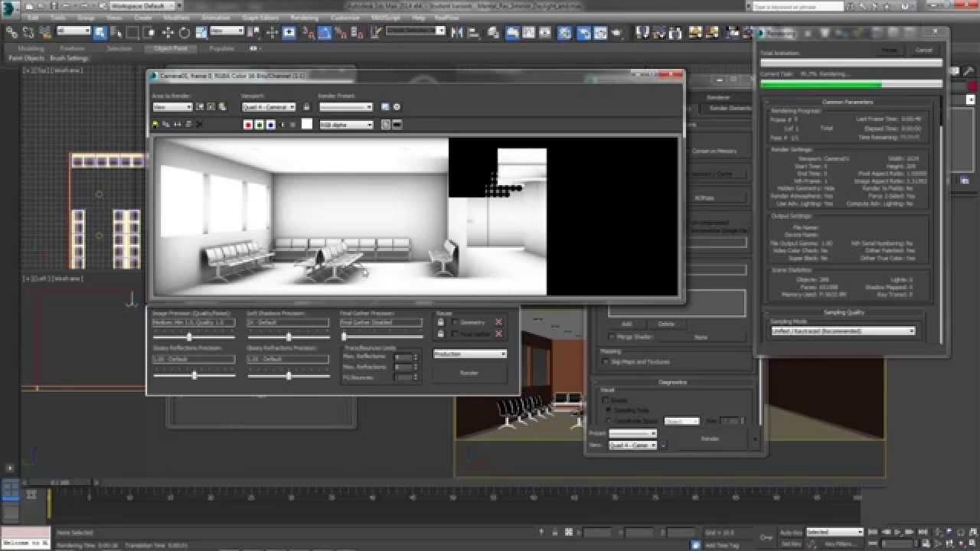This screenshot has width=980, height=551.
Task: Toggle the Geometry reuse checkbox
Action: 455,322
